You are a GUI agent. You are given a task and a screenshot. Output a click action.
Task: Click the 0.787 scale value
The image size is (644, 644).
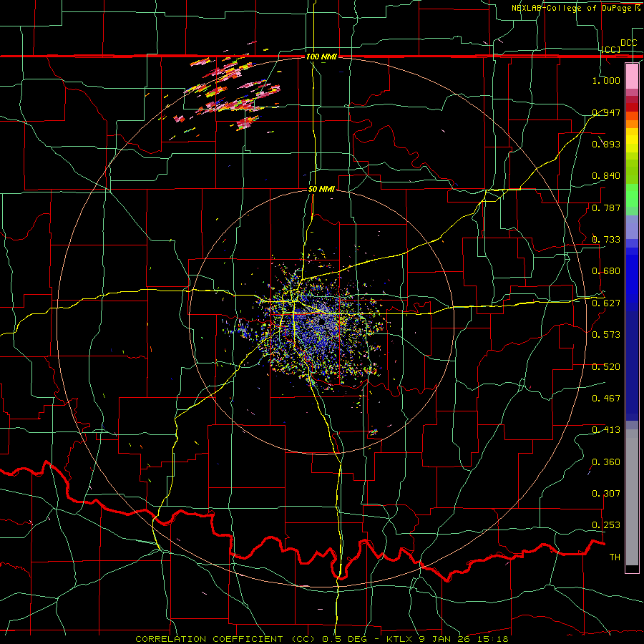pos(606,208)
